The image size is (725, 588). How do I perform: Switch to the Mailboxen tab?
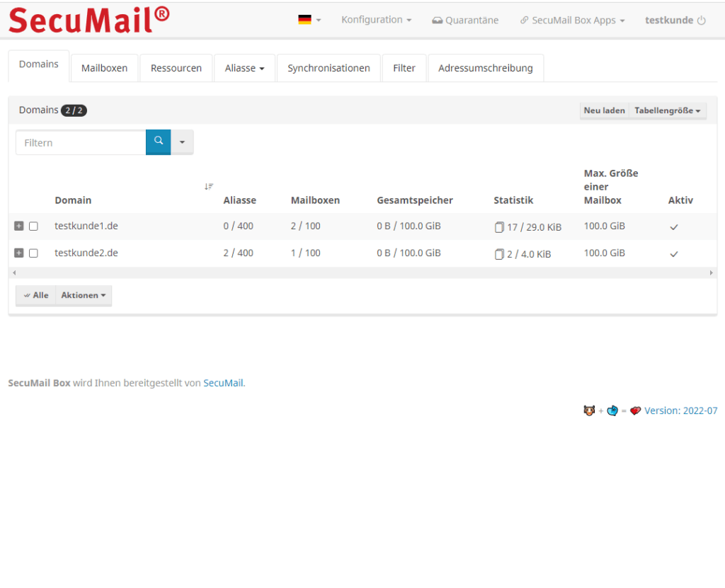(x=104, y=67)
